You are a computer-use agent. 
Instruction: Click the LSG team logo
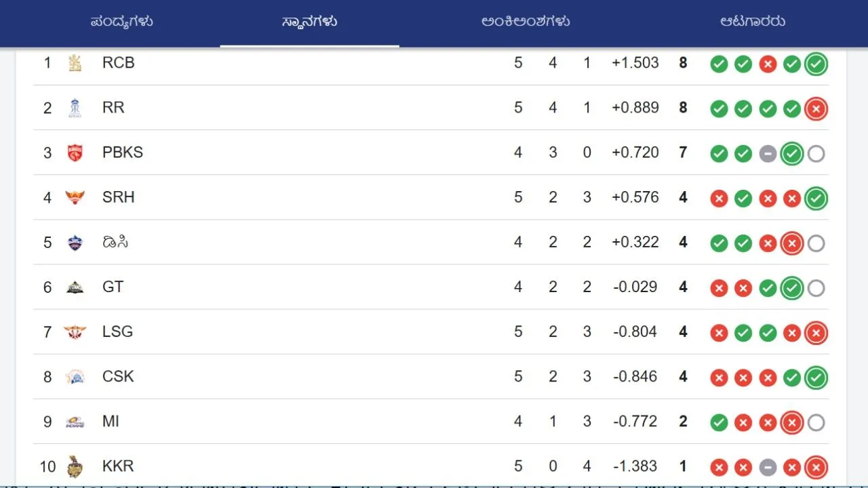(x=75, y=331)
